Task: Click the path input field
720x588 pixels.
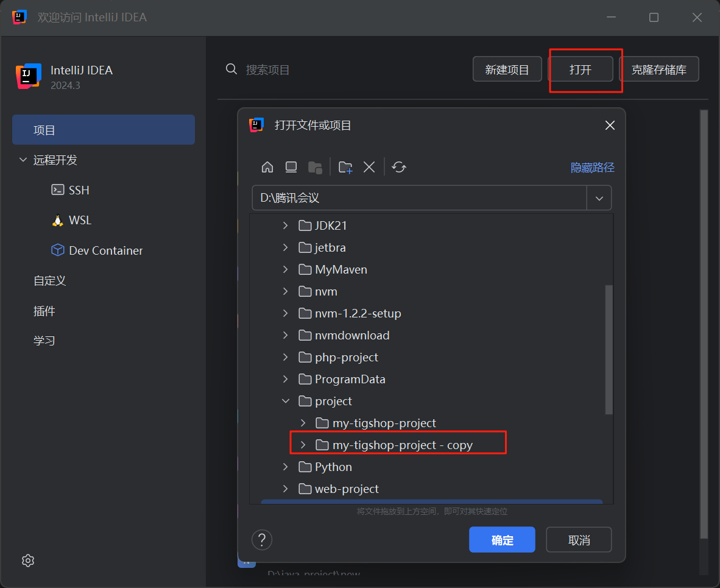Action: [x=420, y=198]
